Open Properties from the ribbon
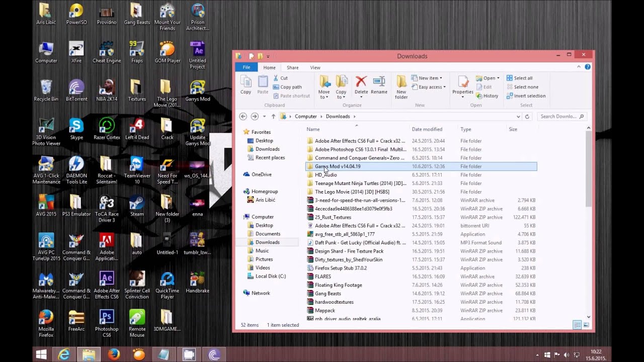This screenshot has height=362, width=644. (462, 86)
